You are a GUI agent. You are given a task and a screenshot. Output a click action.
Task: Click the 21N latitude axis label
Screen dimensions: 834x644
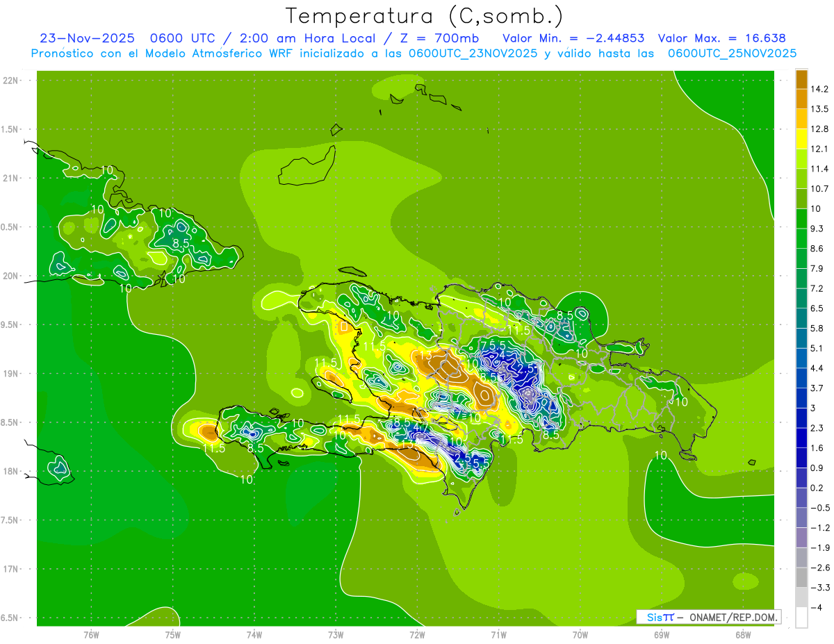click(x=11, y=179)
